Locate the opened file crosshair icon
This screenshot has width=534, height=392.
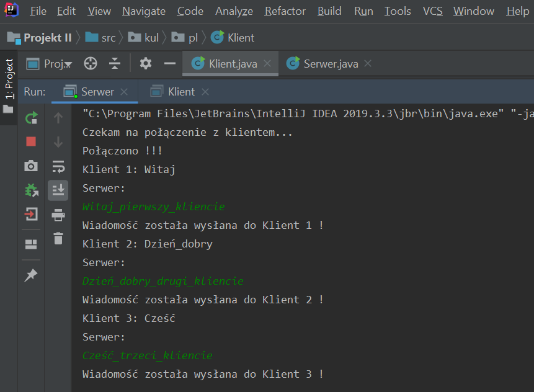pyautogui.click(x=91, y=64)
